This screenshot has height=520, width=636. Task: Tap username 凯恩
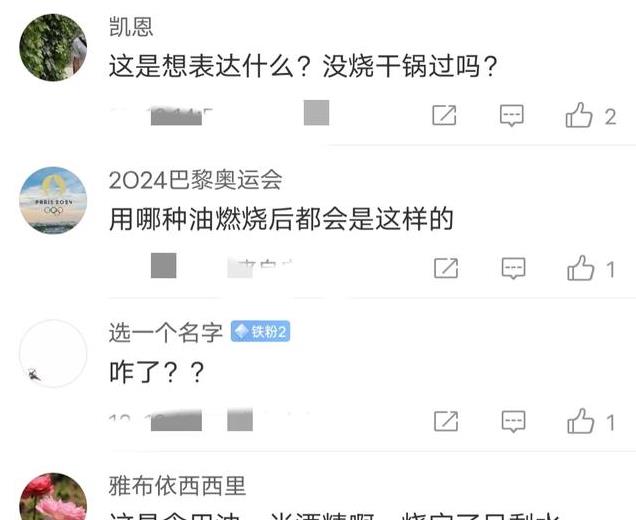[131, 27]
